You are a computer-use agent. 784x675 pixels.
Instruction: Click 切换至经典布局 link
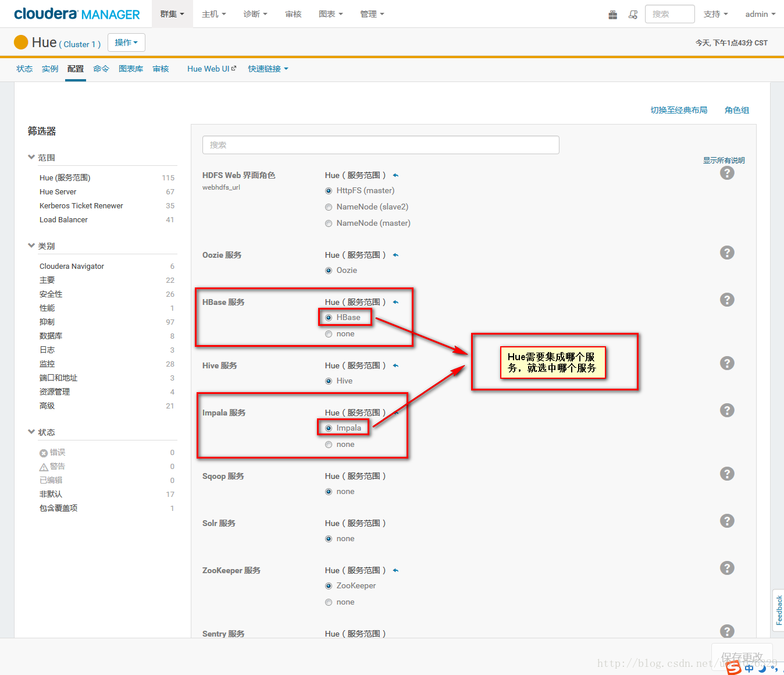tap(679, 110)
